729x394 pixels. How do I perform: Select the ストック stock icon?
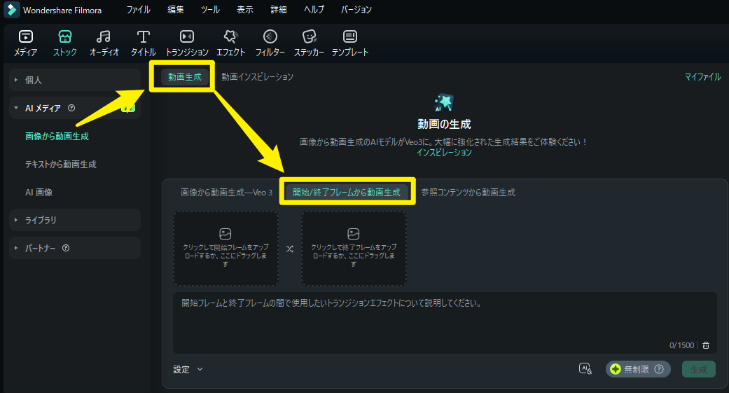[65, 37]
